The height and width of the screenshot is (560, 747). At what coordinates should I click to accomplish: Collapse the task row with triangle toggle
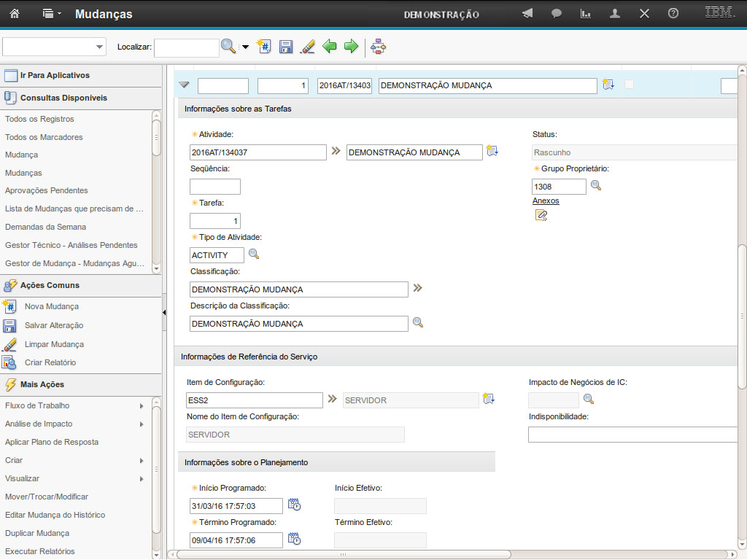185,85
